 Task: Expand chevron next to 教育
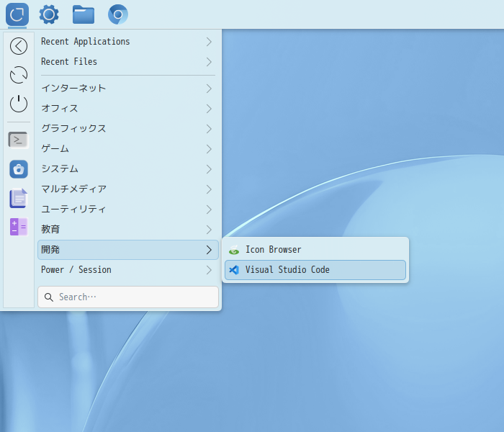click(x=209, y=230)
